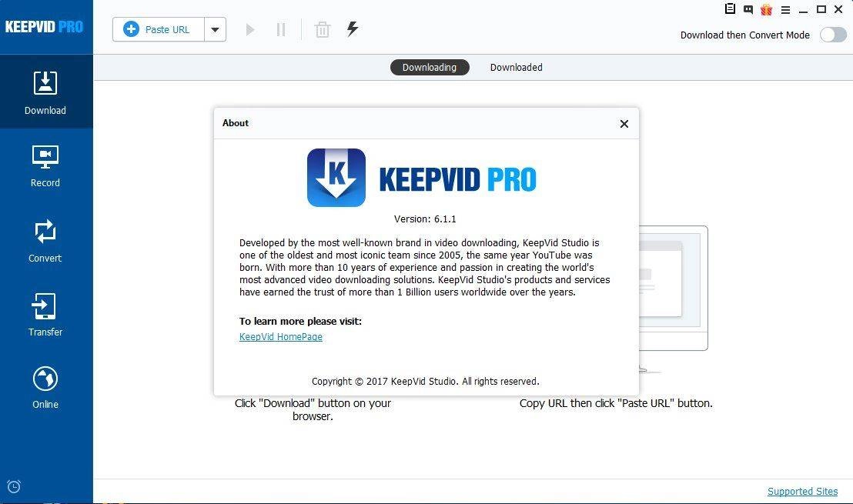The width and height of the screenshot is (853, 504).
Task: Open the KeepVid HomePage link
Action: pyautogui.click(x=281, y=336)
